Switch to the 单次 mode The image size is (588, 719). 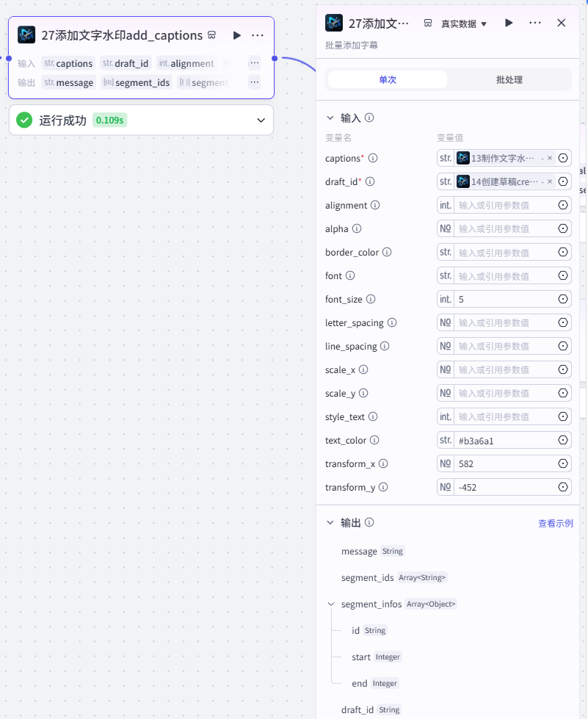pyautogui.click(x=388, y=79)
